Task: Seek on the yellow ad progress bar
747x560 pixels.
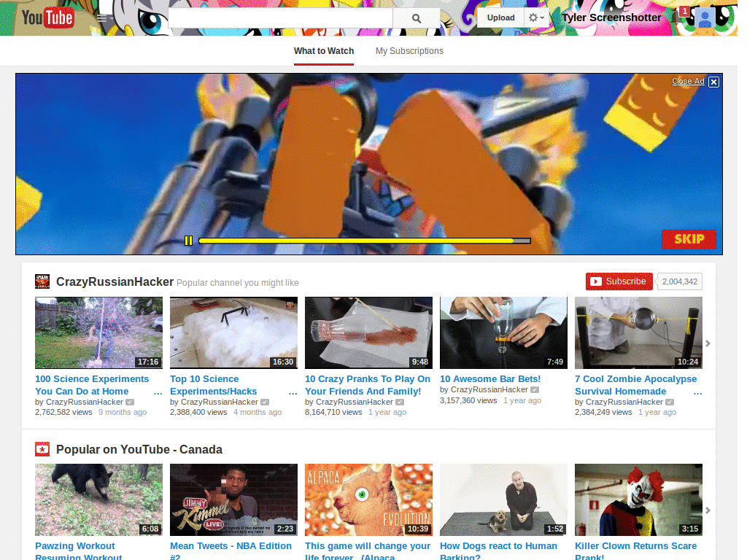Action: [x=365, y=241]
